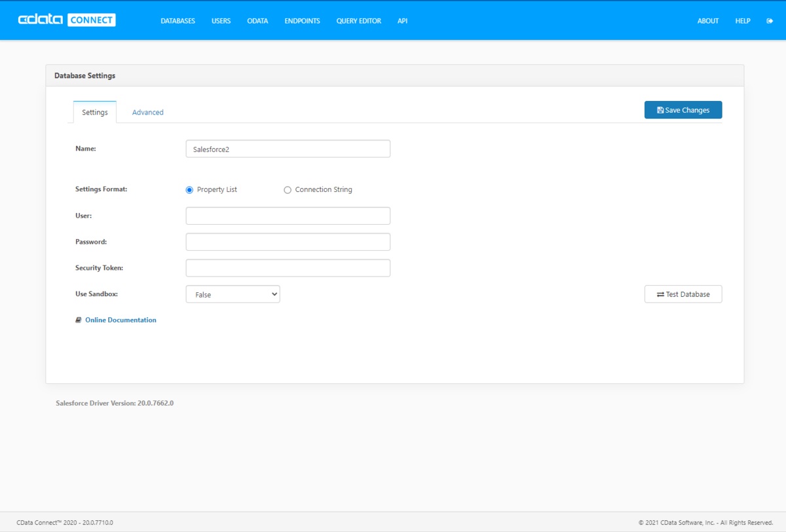Click the Salesforce Driver Version text
Screen dimensions: 786x532
click(x=115, y=403)
